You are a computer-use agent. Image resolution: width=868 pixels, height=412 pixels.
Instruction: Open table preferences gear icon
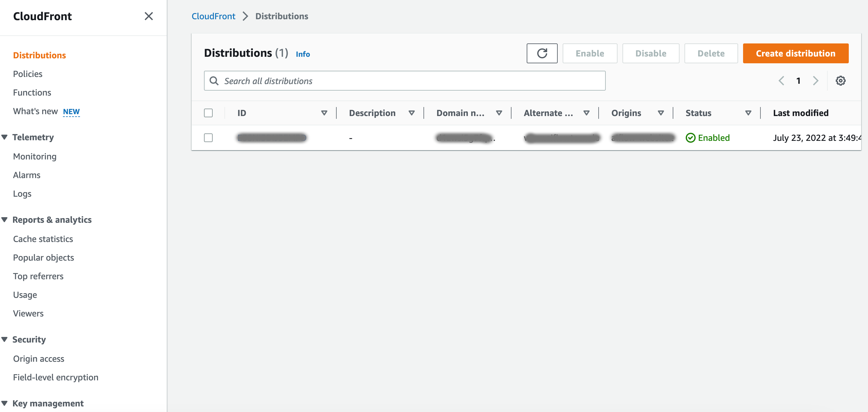tap(840, 81)
